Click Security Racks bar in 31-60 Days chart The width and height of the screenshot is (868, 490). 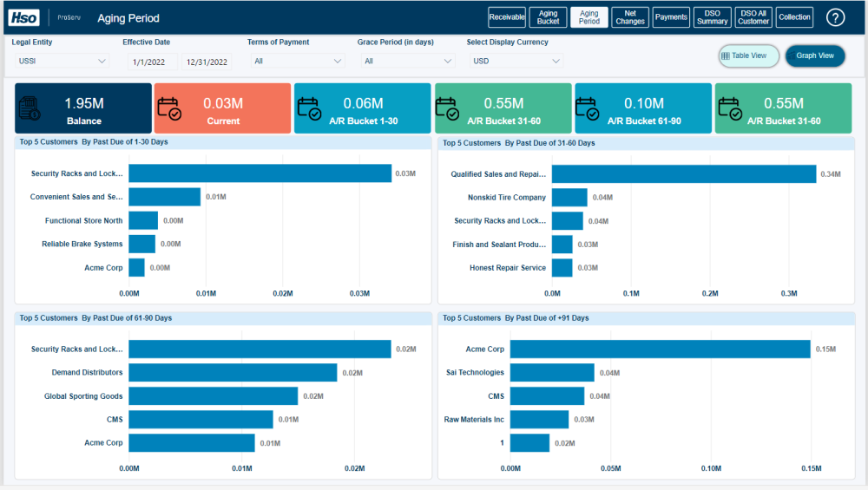[568, 220]
